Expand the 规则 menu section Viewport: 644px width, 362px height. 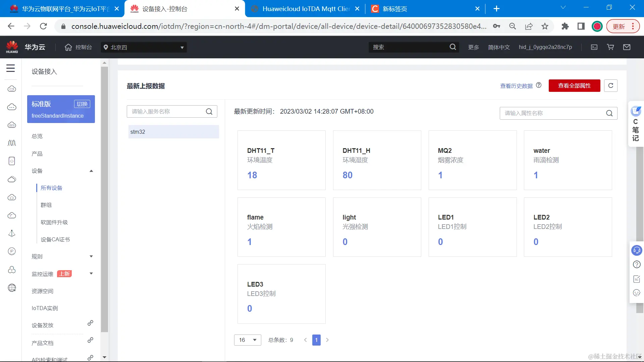pyautogui.click(x=91, y=256)
